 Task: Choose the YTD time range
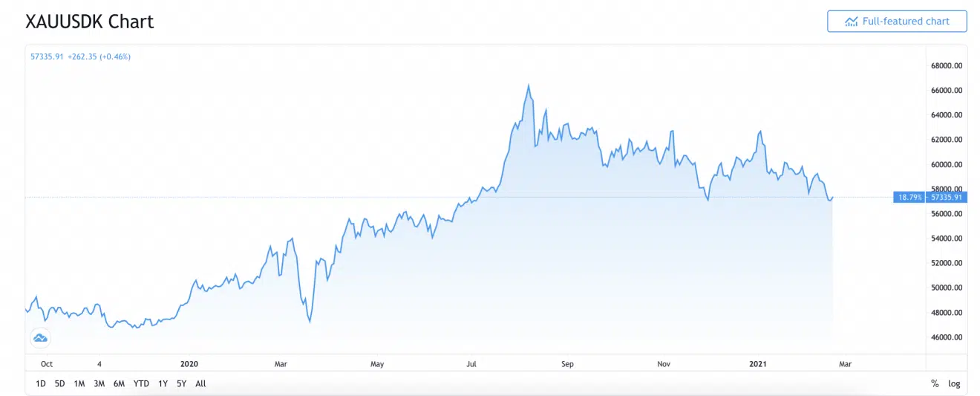point(141,384)
